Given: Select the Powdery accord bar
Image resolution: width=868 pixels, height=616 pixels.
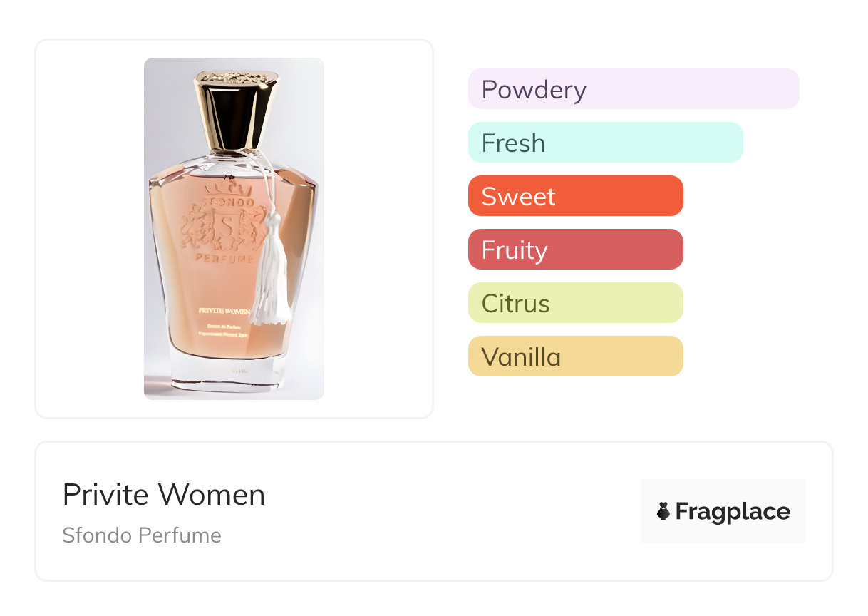Looking at the screenshot, I should click(633, 89).
